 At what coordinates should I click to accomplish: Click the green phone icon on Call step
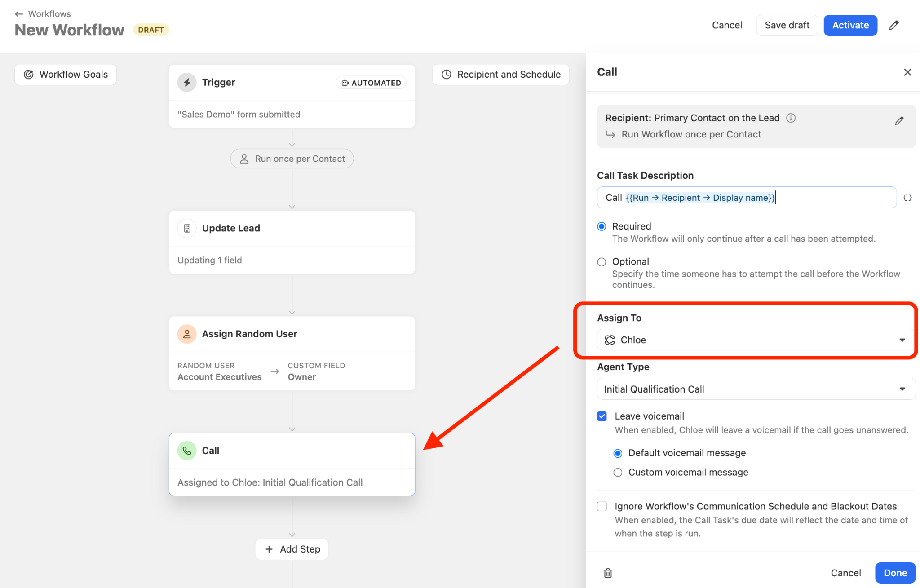[187, 451]
